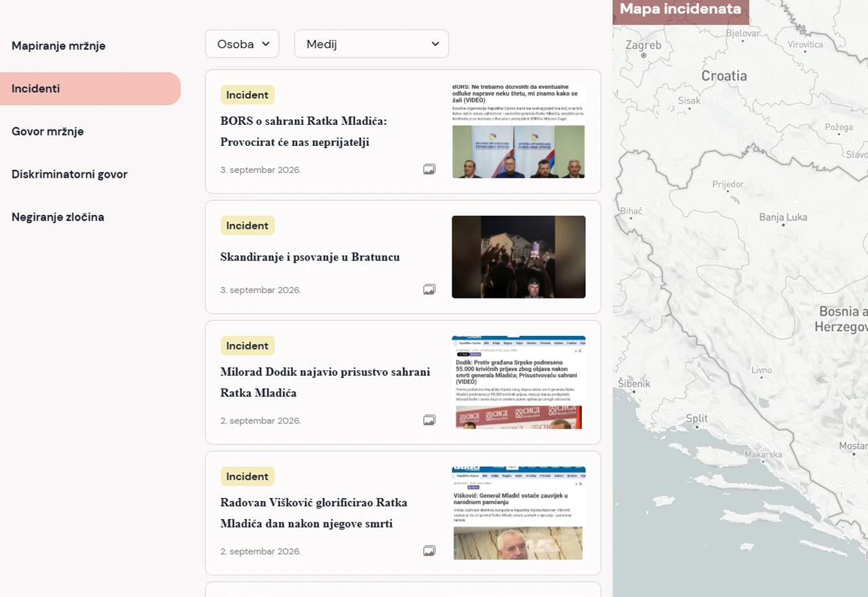Click BORS press conference thumbnail
The width and height of the screenshot is (868, 597).
(519, 132)
